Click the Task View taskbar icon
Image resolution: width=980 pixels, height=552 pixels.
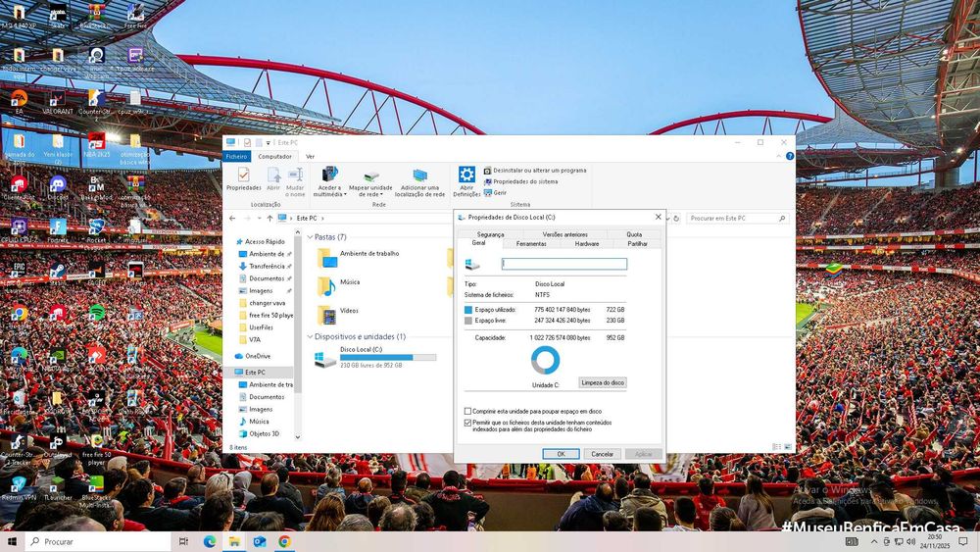183,541
